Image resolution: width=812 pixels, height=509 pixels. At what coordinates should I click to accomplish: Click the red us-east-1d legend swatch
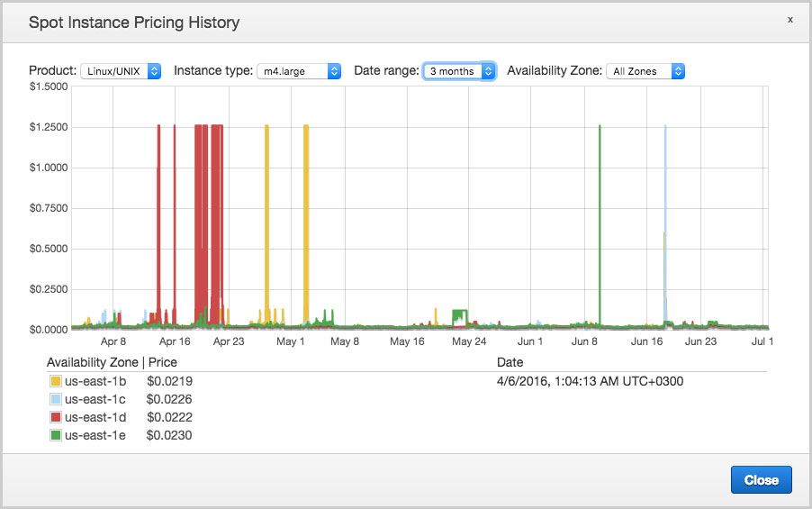[56, 417]
